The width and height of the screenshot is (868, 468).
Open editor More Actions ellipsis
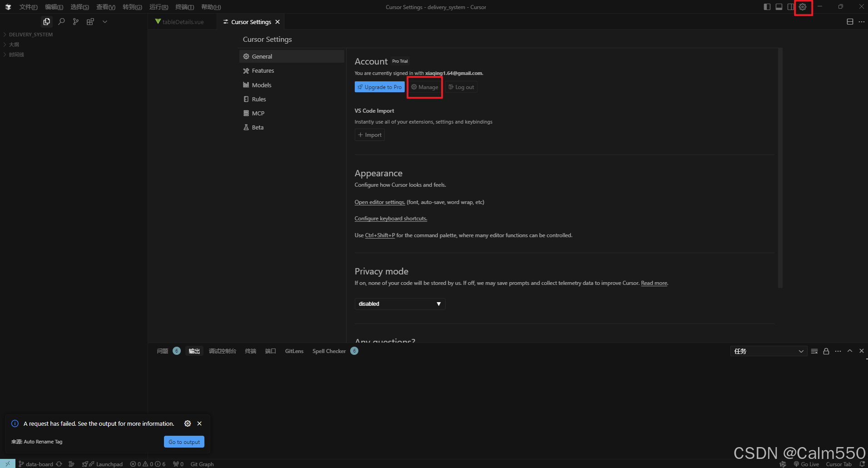tap(862, 21)
